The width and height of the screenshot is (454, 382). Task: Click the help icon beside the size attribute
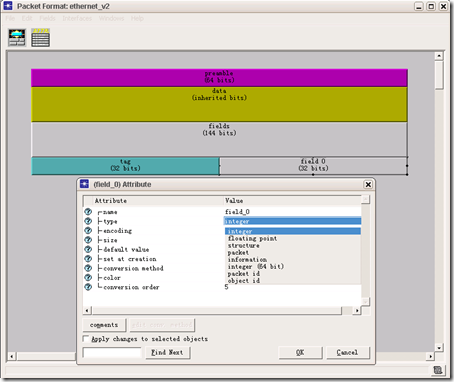pyautogui.click(x=88, y=240)
